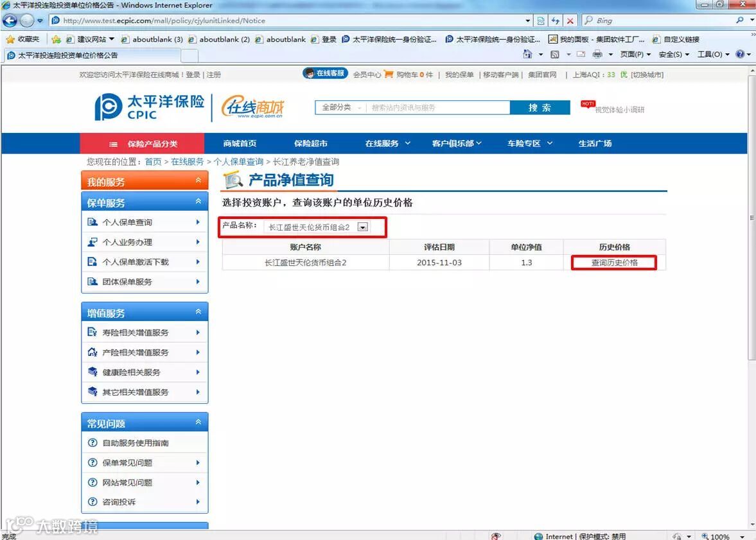This screenshot has width=756, height=540.
Task: Click the 在线商城 logo
Action: [x=252, y=107]
